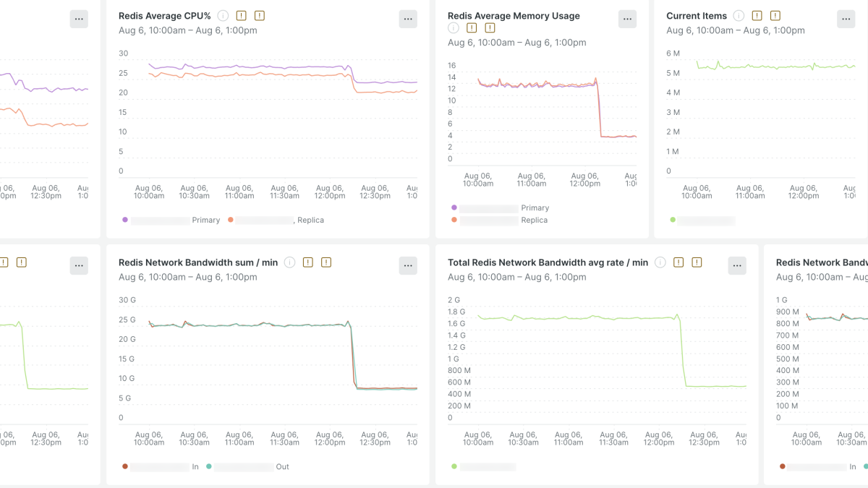
Task: Click the alert badge beside Current Items title
Action: coord(757,14)
